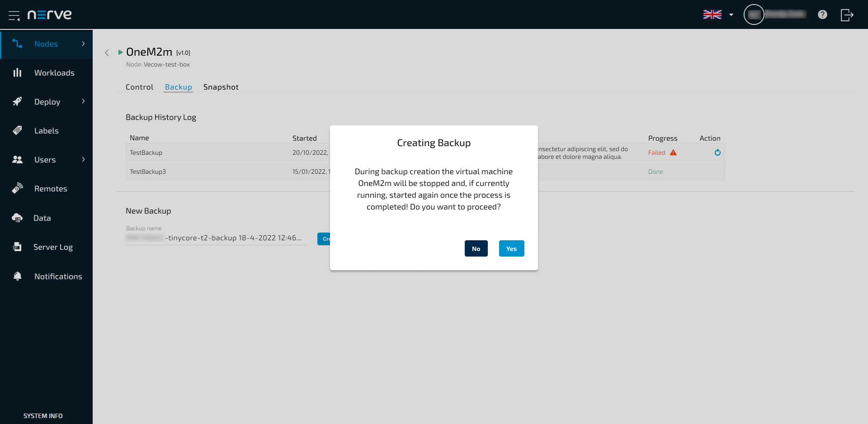Image resolution: width=868 pixels, height=424 pixels.
Task: Select the Workloads icon in the sidebar
Action: [x=17, y=72]
